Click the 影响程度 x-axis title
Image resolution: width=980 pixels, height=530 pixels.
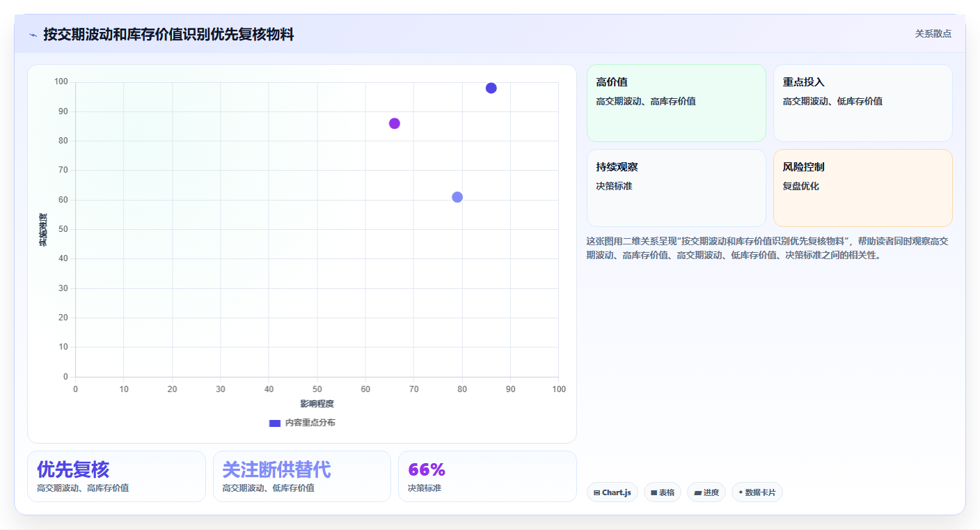(317, 404)
